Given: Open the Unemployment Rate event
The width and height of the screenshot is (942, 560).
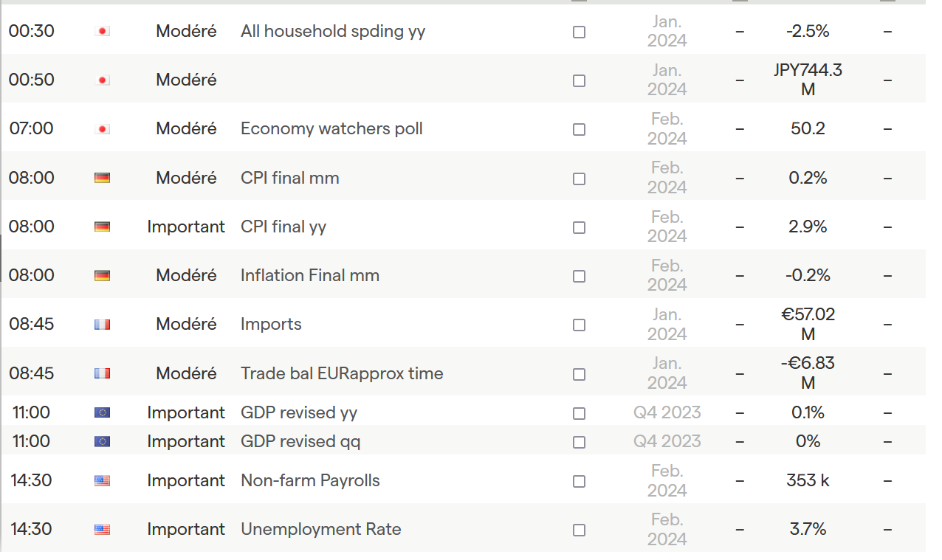Looking at the screenshot, I should point(321,529).
